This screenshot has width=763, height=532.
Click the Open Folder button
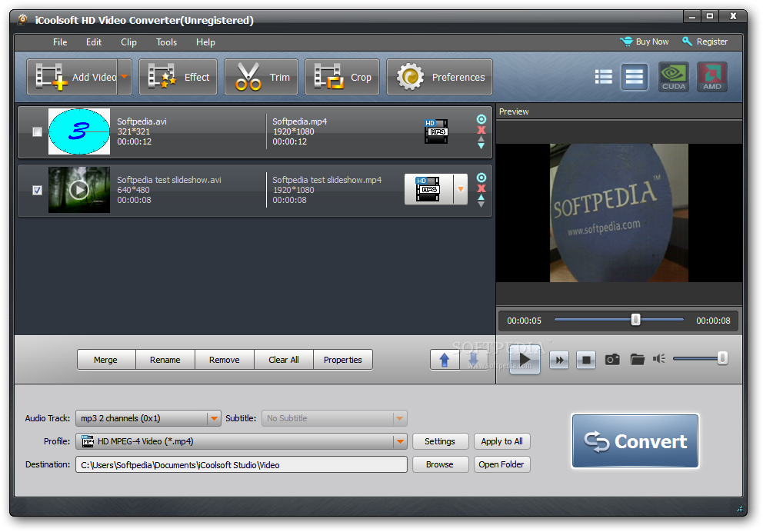coord(501,464)
